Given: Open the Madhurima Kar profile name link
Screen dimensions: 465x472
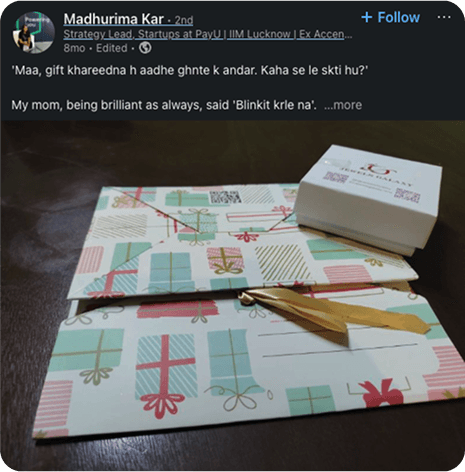Looking at the screenshot, I should [114, 19].
